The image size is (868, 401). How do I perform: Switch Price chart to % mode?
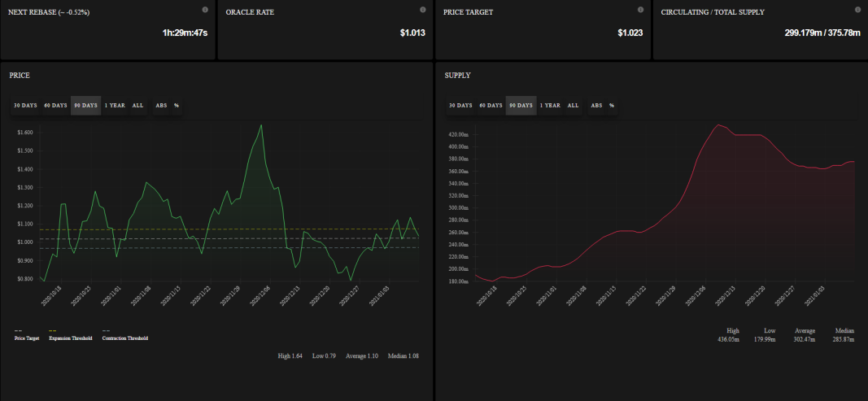[177, 105]
